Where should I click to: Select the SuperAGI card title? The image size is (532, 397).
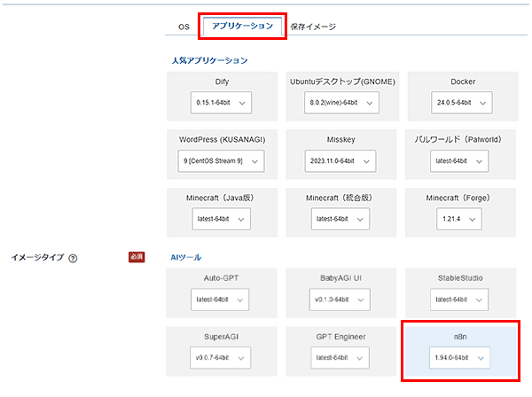221,337
